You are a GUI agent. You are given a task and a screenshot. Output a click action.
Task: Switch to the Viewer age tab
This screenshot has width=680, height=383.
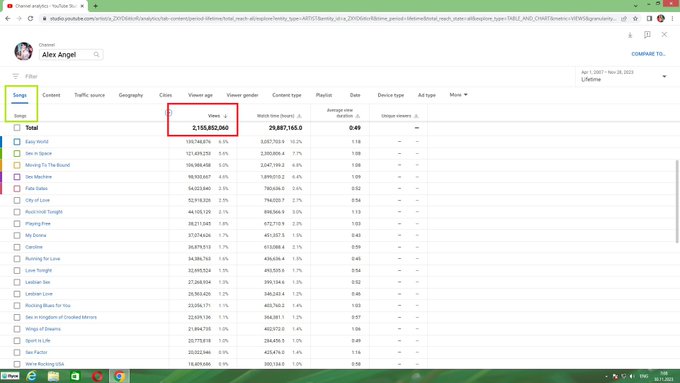[200, 95]
